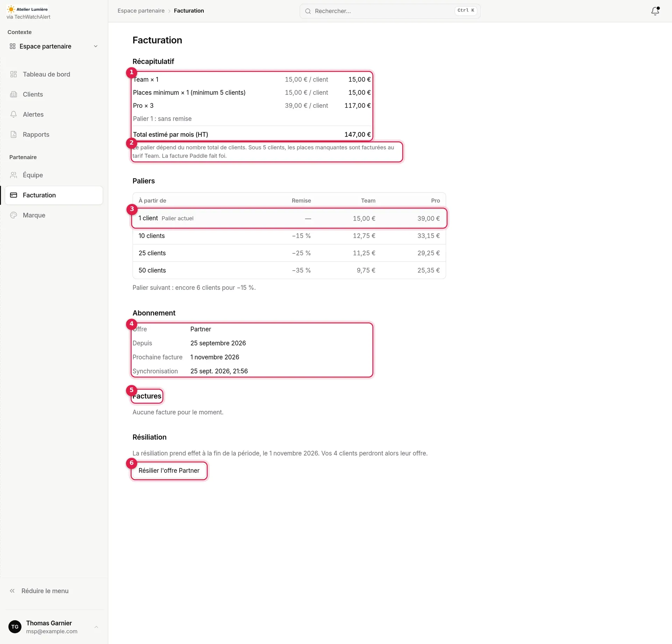The image size is (672, 644).
Task: Select Facturation in the sidebar
Action: (54, 195)
